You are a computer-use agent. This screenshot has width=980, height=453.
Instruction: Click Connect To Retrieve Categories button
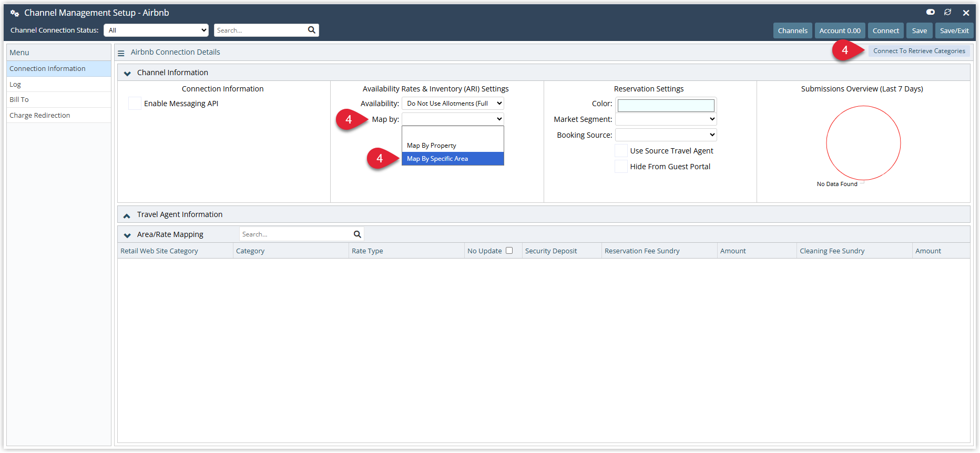(x=919, y=51)
